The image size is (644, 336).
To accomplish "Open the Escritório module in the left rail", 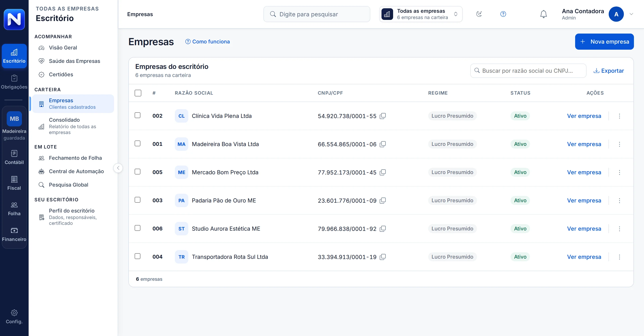I will 14,56.
